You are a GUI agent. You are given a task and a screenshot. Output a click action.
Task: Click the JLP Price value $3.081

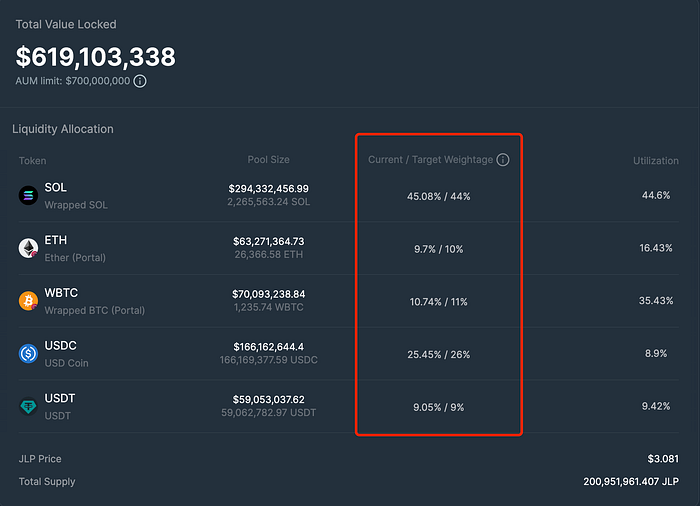pos(663,459)
